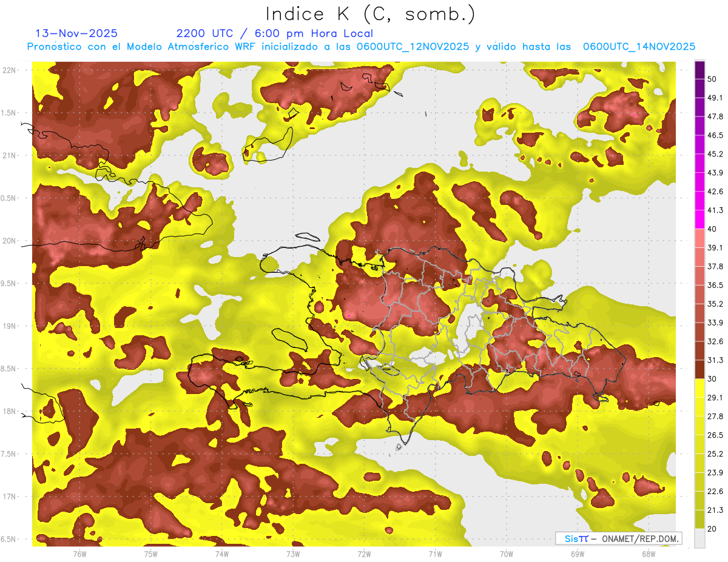Click the light gray swatch below 20

pos(699,538)
